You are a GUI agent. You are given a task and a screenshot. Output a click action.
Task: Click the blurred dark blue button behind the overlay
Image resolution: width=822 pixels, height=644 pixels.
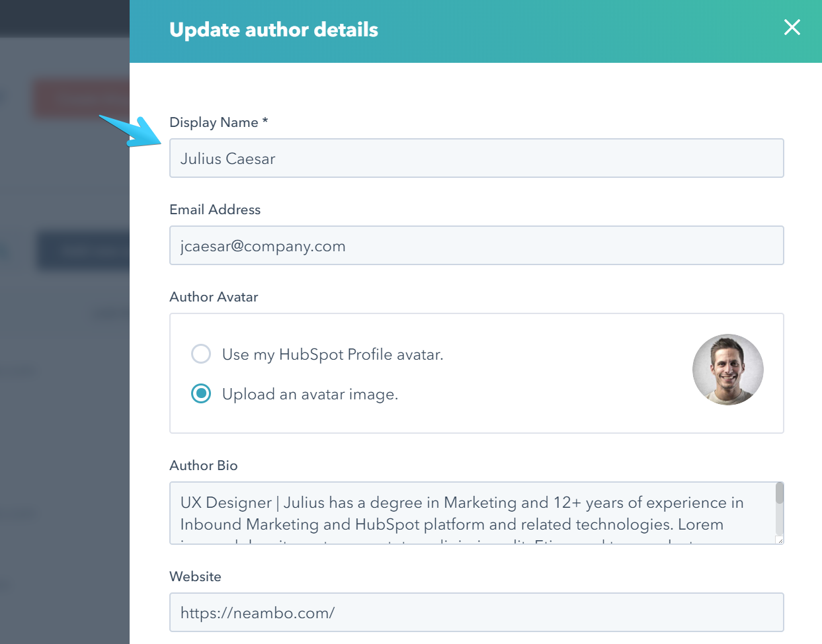point(83,250)
